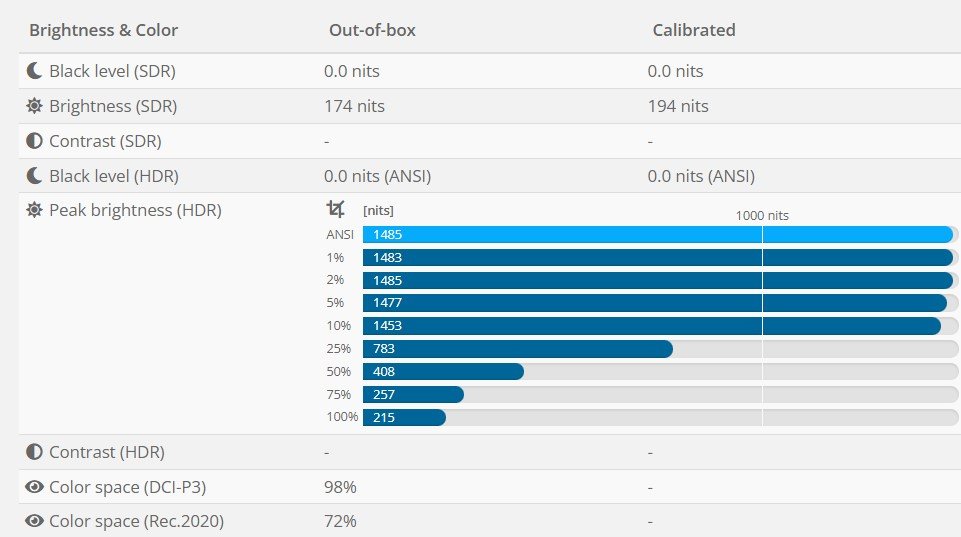961x537 pixels.
Task: Click the sun icon beside Brightness (SDR)
Action: [x=35, y=106]
